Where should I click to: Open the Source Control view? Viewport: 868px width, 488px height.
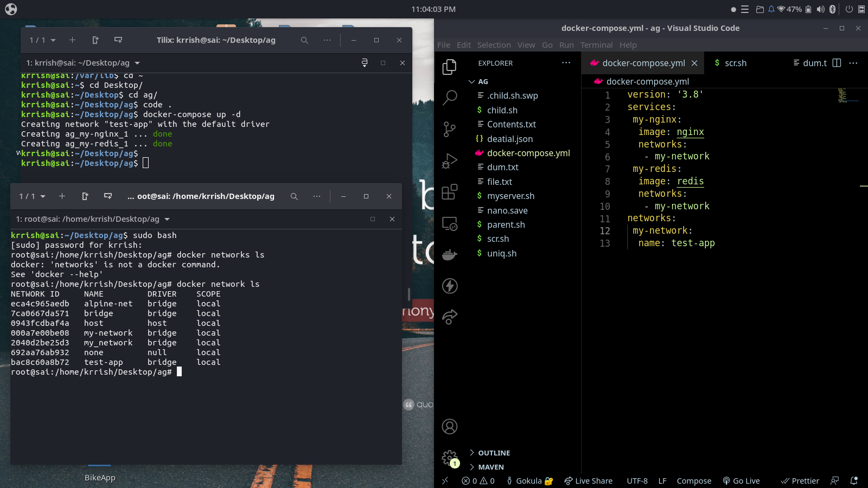point(450,129)
